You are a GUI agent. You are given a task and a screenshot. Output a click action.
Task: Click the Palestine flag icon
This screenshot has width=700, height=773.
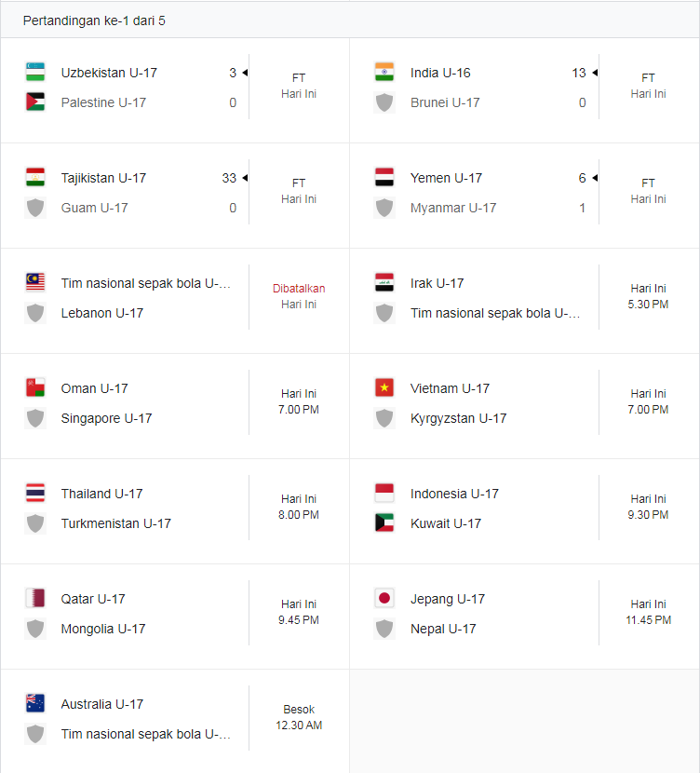35,102
